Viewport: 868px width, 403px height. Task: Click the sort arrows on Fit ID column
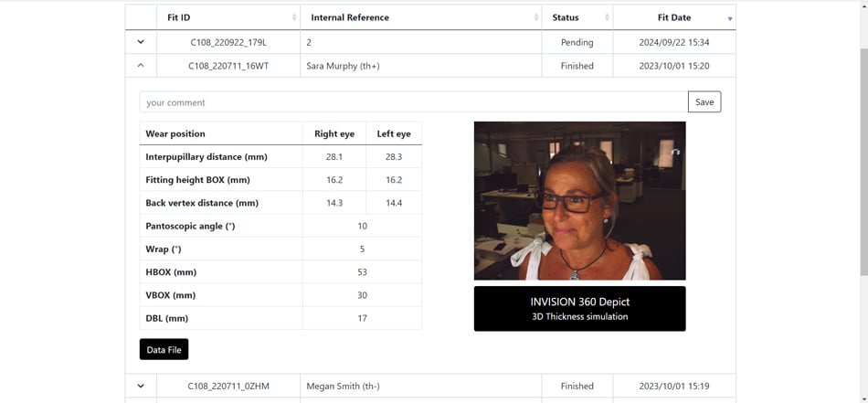[294, 17]
